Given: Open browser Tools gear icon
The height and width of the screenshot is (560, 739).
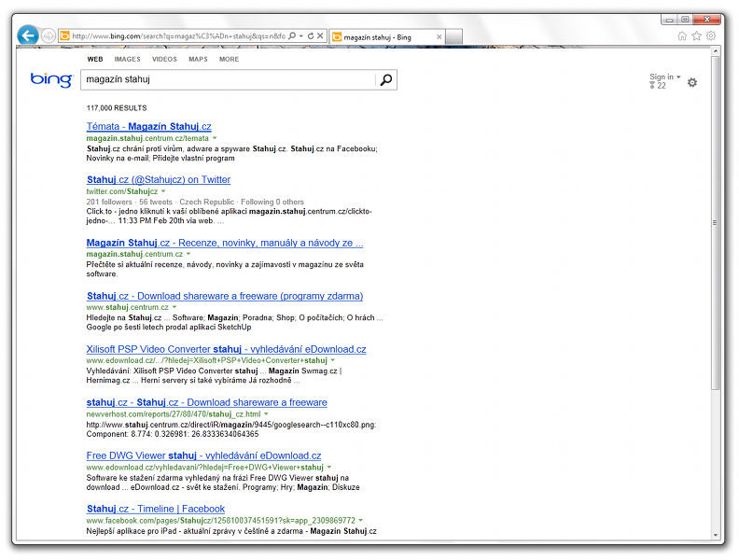Looking at the screenshot, I should (x=711, y=35).
